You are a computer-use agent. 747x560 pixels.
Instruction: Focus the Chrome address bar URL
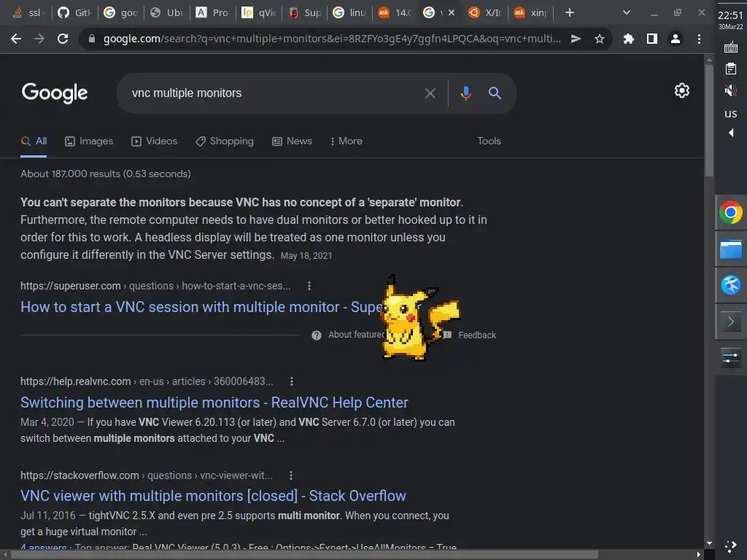coord(332,39)
